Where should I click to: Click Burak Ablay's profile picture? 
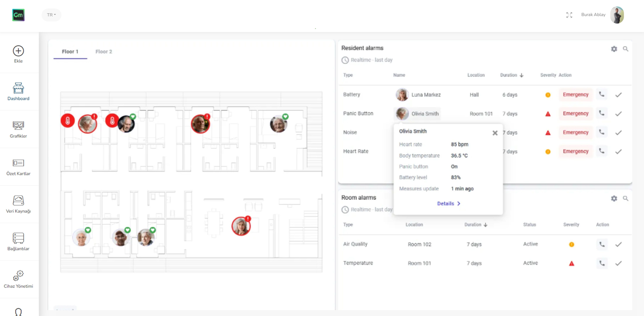click(617, 15)
